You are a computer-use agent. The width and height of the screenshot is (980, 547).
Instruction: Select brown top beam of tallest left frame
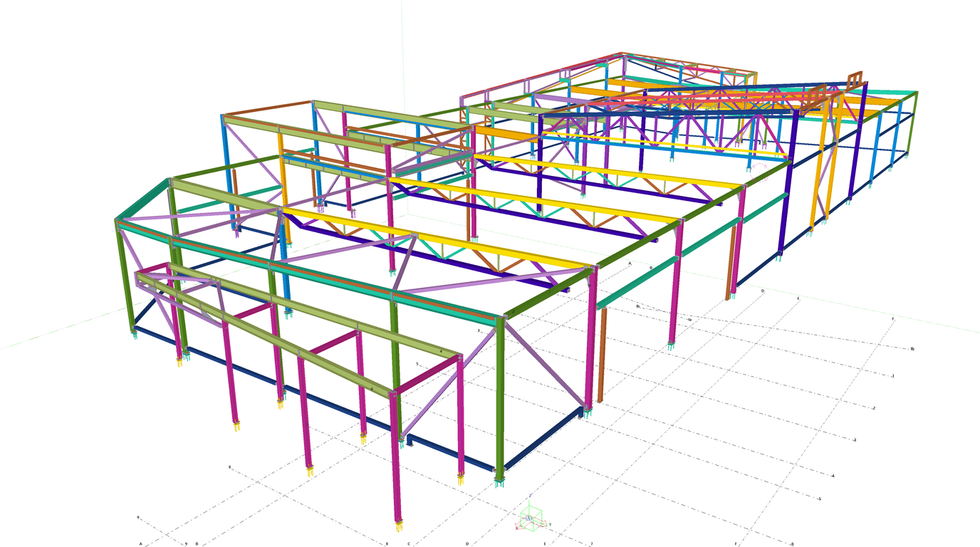(267, 108)
